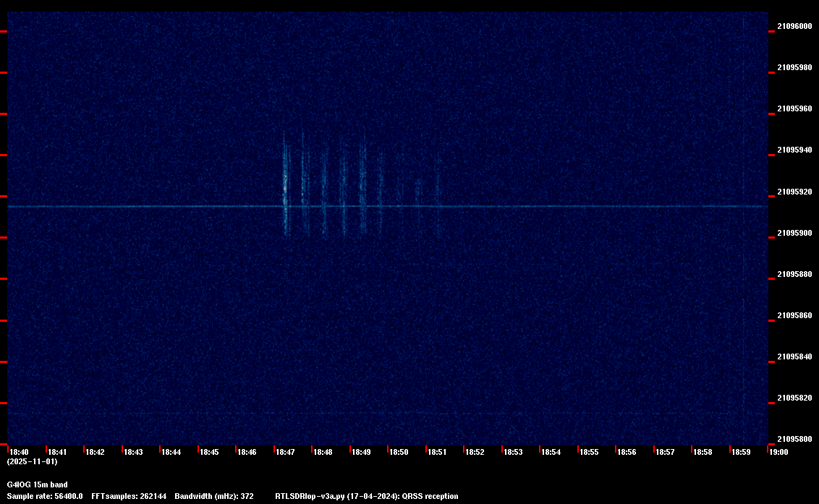Click the 21095960 frequency label
The image size is (819, 504).
tap(795, 109)
